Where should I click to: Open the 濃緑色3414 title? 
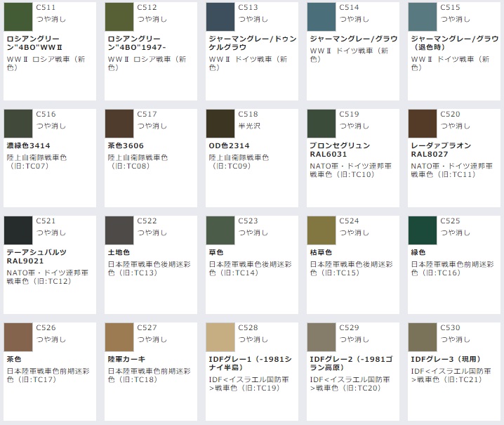(28, 145)
